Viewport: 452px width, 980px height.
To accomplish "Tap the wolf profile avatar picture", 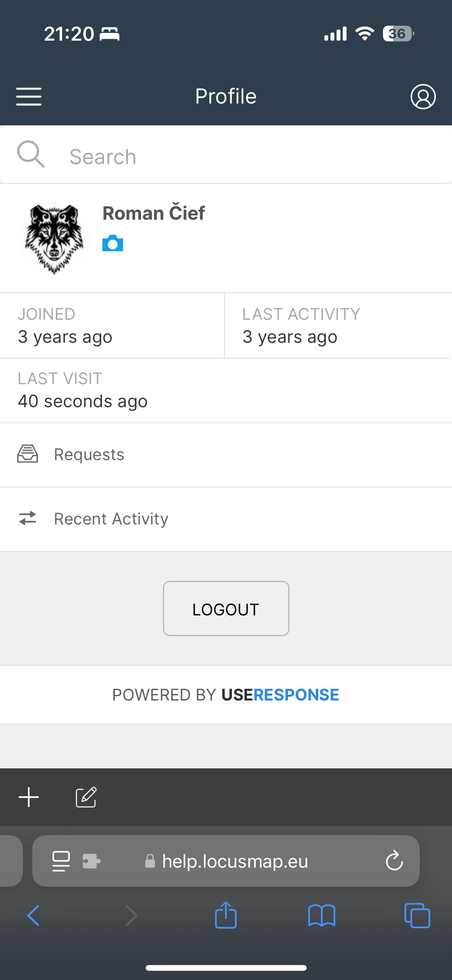I will (54, 238).
